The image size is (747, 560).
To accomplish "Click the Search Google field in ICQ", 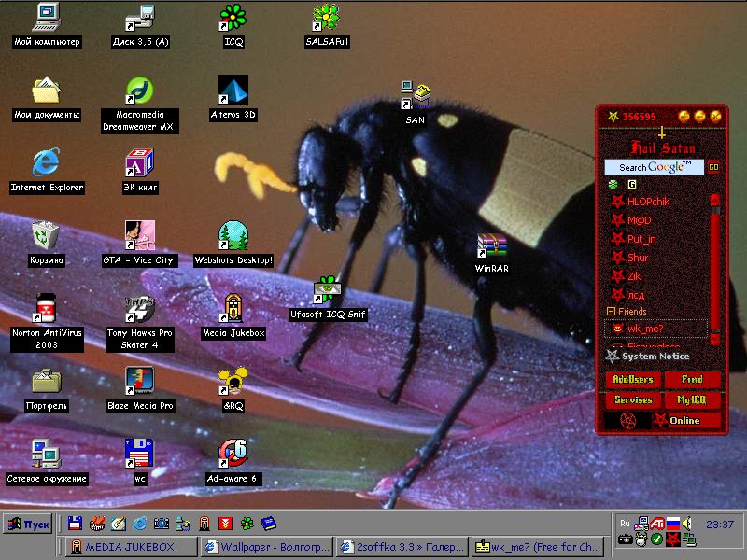I will coord(654,167).
